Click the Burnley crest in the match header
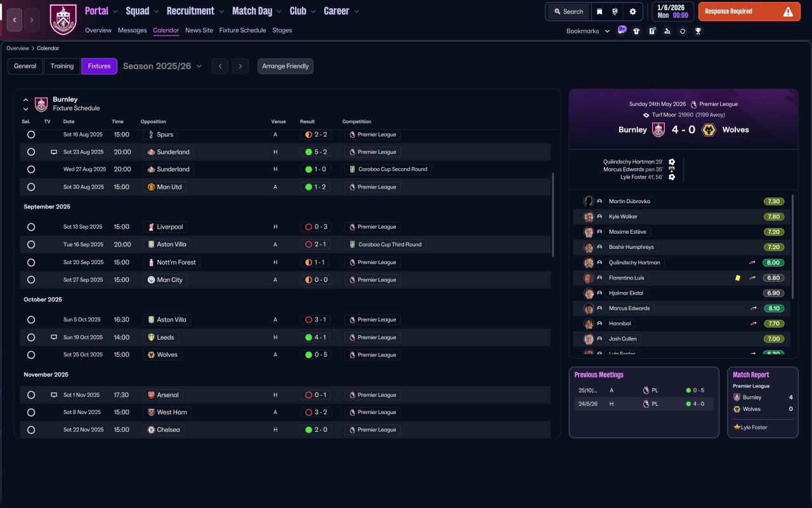The width and height of the screenshot is (812, 508). click(x=658, y=130)
